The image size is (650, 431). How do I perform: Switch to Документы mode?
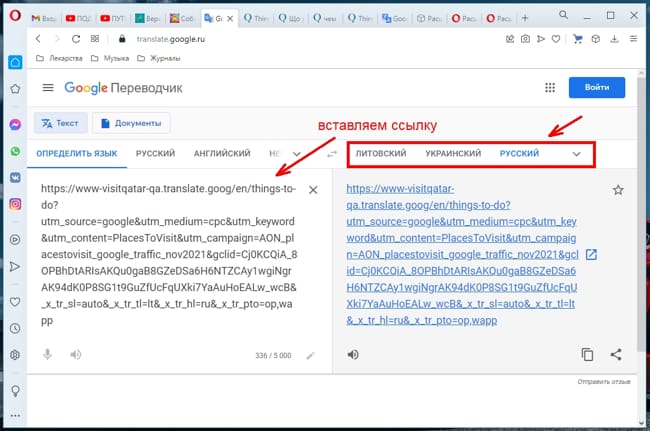tap(131, 123)
